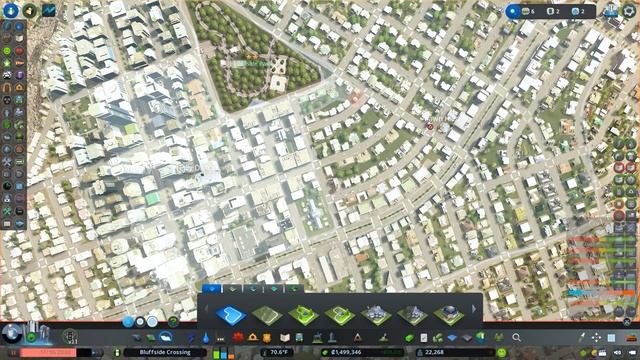The height and width of the screenshot is (360, 640).
Task: Click the search magnifier in the toolbar
Action: point(516,338)
